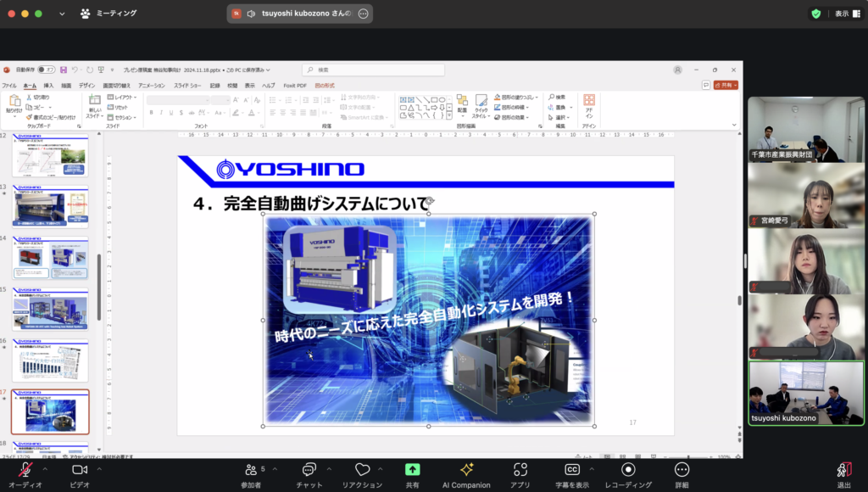The height and width of the screenshot is (492, 868).
Task: Switch to the 挿入 insert tab
Action: point(48,86)
